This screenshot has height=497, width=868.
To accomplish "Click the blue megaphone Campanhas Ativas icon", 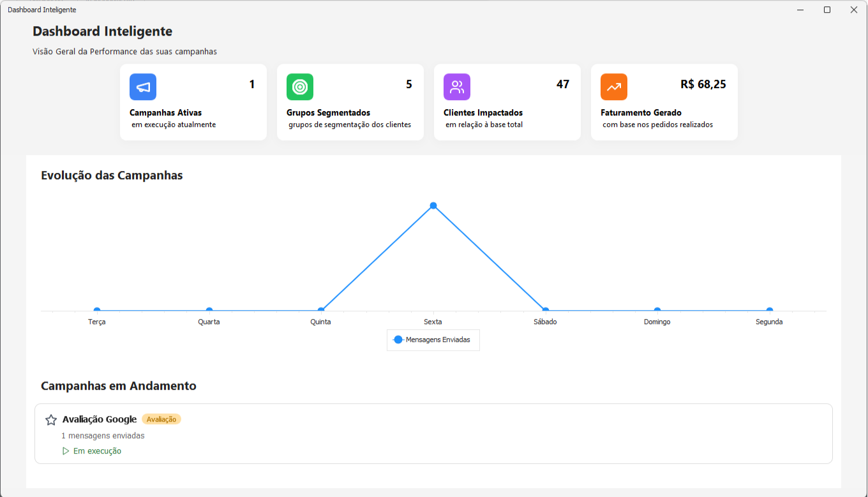I will 143,87.
